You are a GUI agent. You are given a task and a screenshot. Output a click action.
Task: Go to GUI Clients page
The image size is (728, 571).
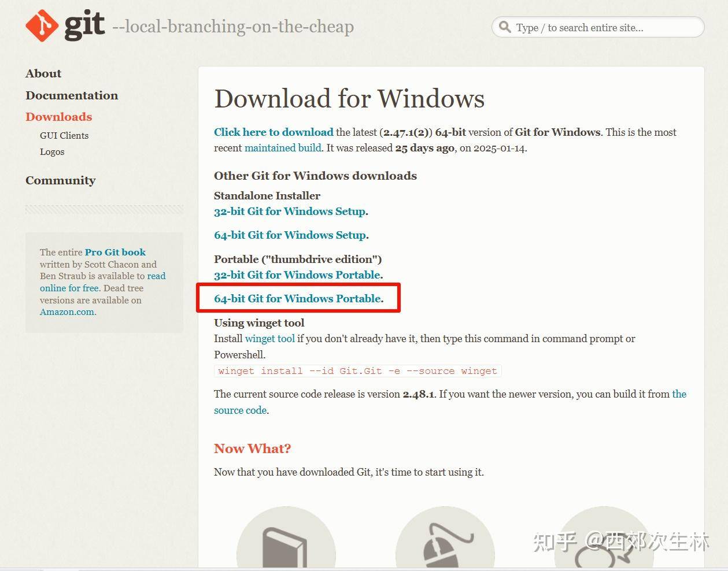pos(64,135)
